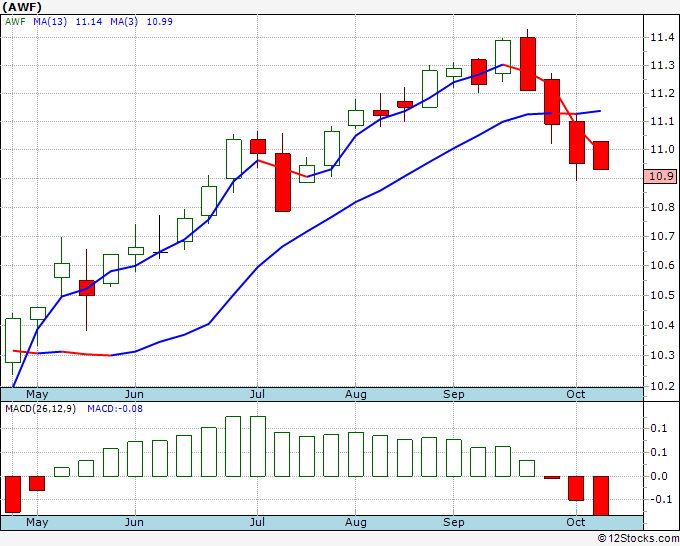Click the 10.2 price axis label

662,386
